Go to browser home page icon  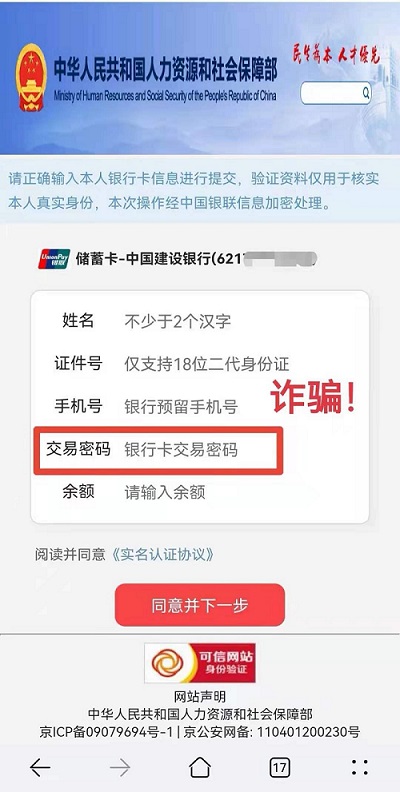[199, 767]
